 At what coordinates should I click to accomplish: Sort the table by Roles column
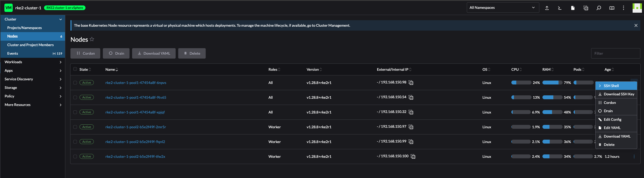point(274,69)
